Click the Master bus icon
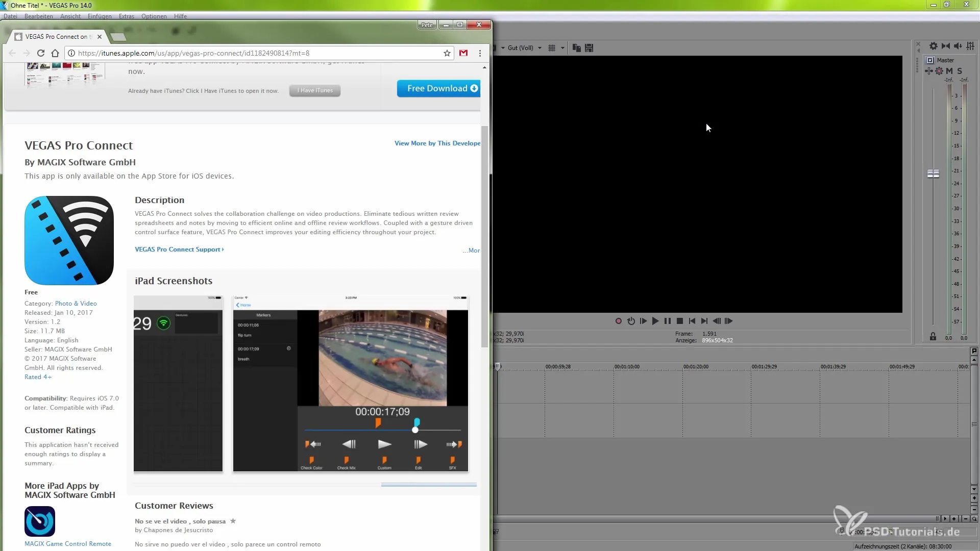Image resolution: width=980 pixels, height=551 pixels. point(930,60)
